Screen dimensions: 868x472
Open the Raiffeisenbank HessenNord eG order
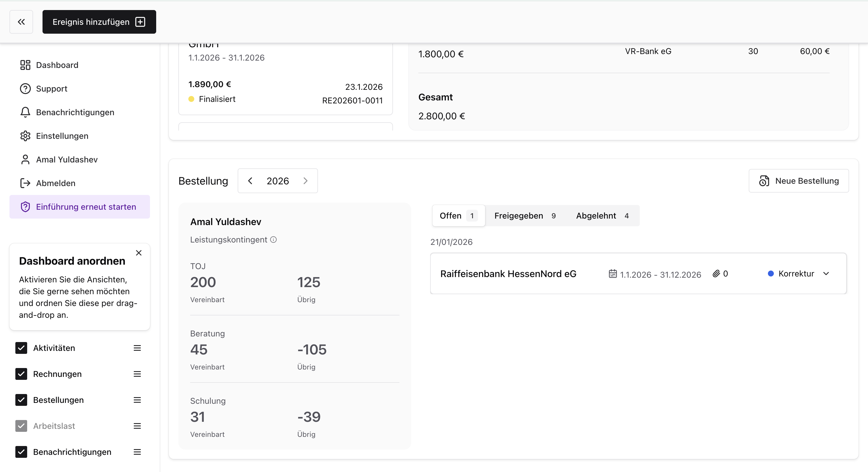pyautogui.click(x=508, y=274)
